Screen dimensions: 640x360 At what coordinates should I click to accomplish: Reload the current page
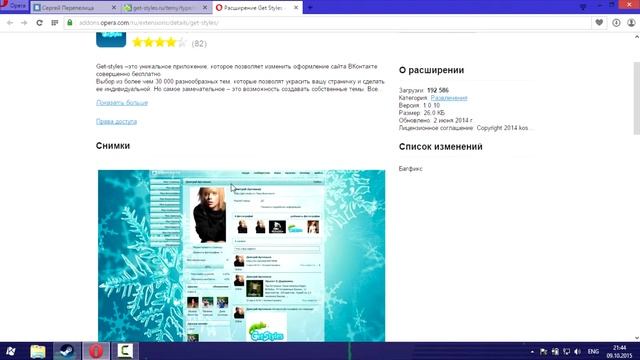40,23
